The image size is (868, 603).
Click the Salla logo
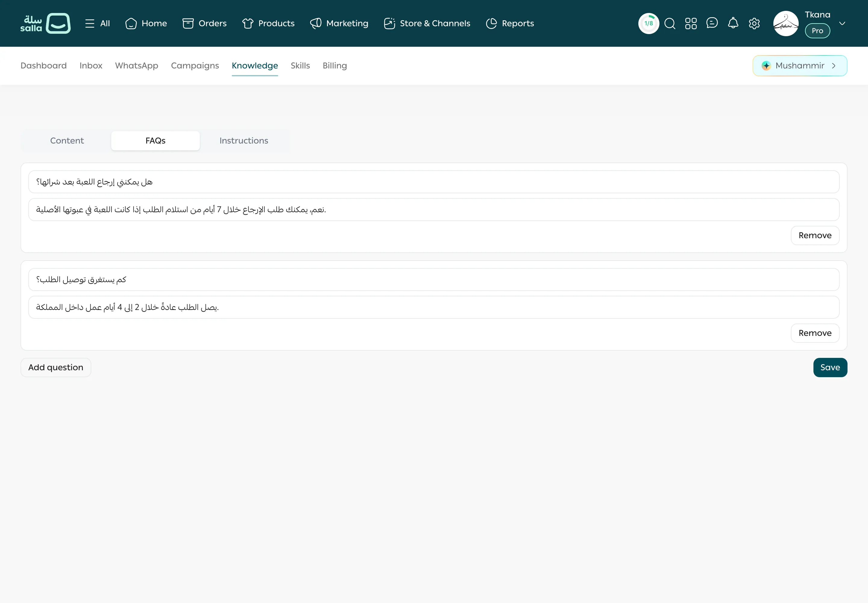pyautogui.click(x=45, y=24)
